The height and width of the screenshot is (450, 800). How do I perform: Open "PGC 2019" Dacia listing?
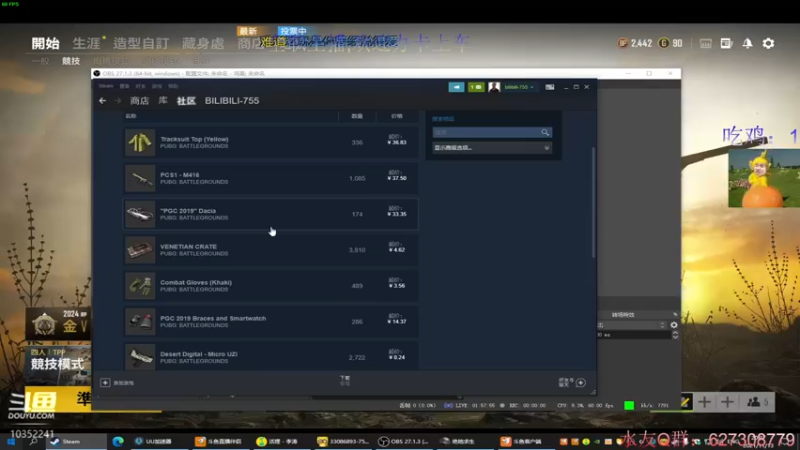click(270, 214)
